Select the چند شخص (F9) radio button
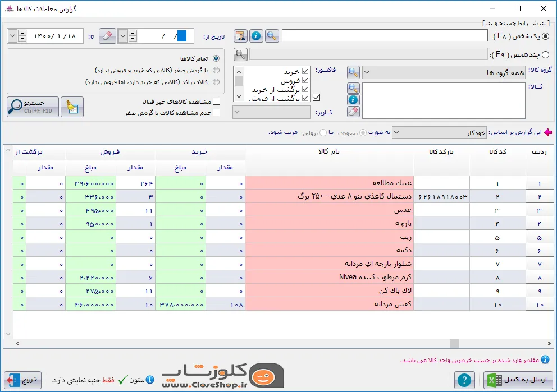Screen dimensions: 557x392 546,54
